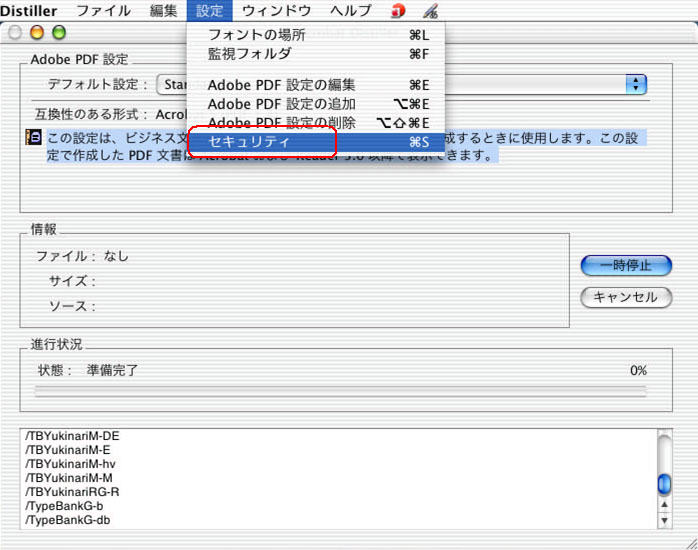Click the /TBYukinariM-E log line
Viewport: 698px width, 550px height.
(x=68, y=450)
